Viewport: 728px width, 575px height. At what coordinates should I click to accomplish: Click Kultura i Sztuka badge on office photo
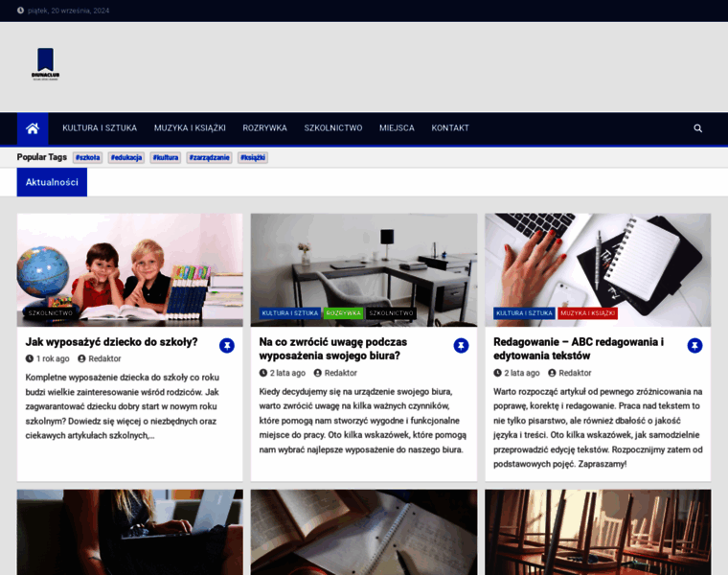click(x=289, y=313)
